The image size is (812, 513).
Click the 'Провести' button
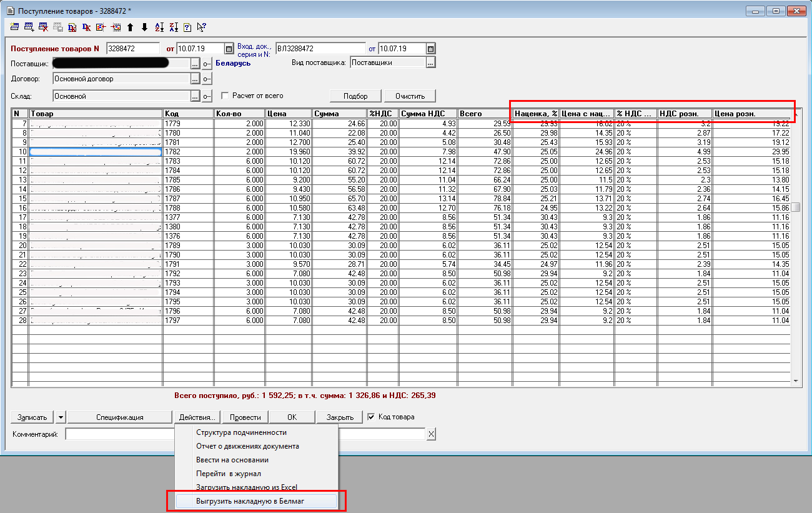coord(245,417)
